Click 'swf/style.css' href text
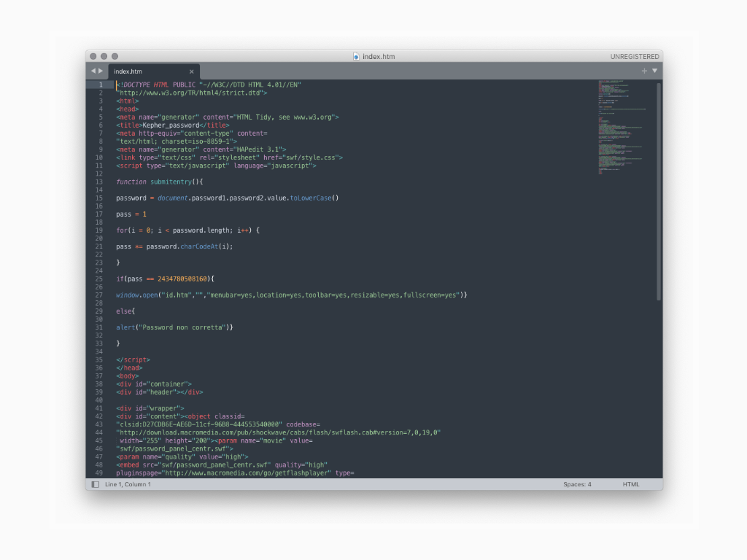This screenshot has height=560, width=747. 314,157
